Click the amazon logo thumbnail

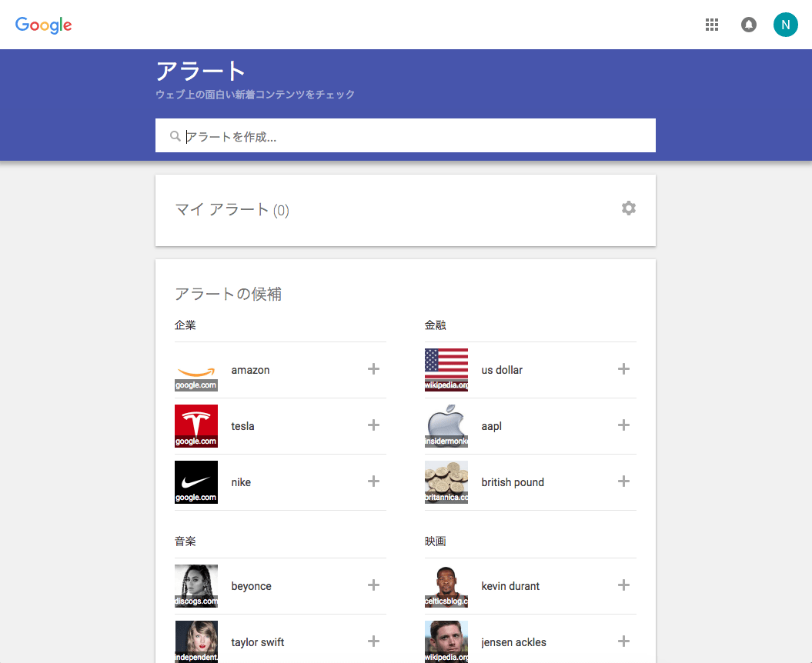[x=195, y=369]
